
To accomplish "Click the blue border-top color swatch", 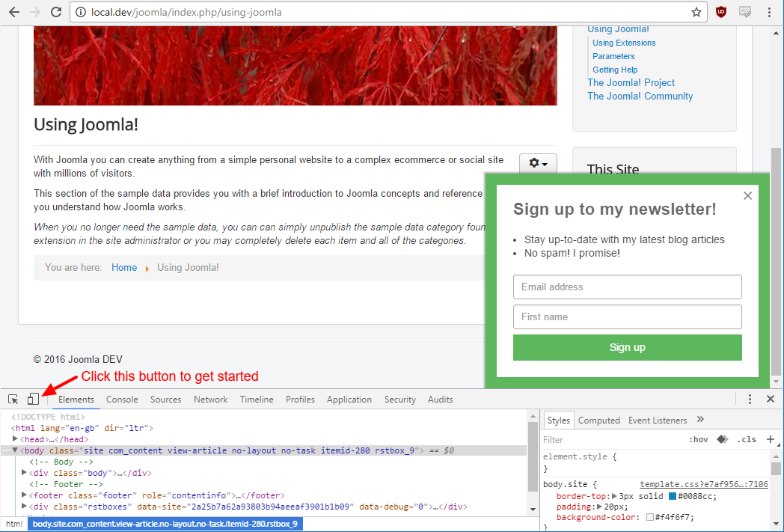I will (x=673, y=497).
